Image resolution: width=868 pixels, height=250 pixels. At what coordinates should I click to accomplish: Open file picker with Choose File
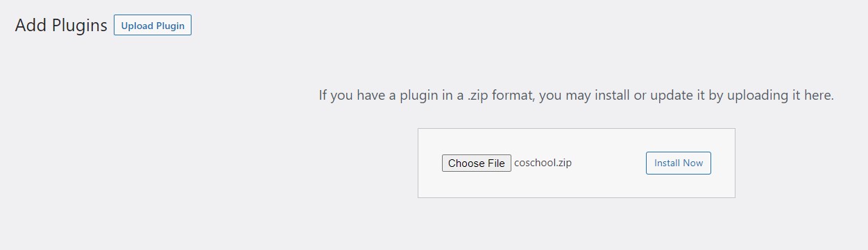[477, 163]
